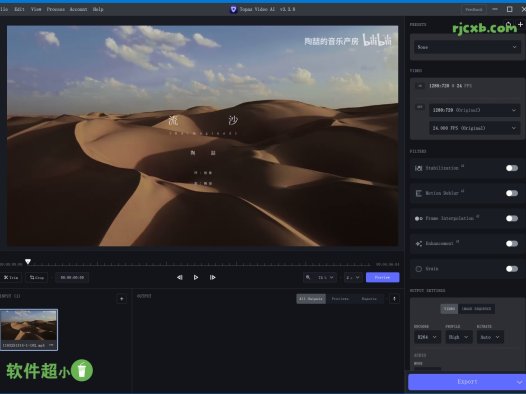Select the Image Sequence output tab
This screenshot has width=526, height=394.
[x=476, y=309]
